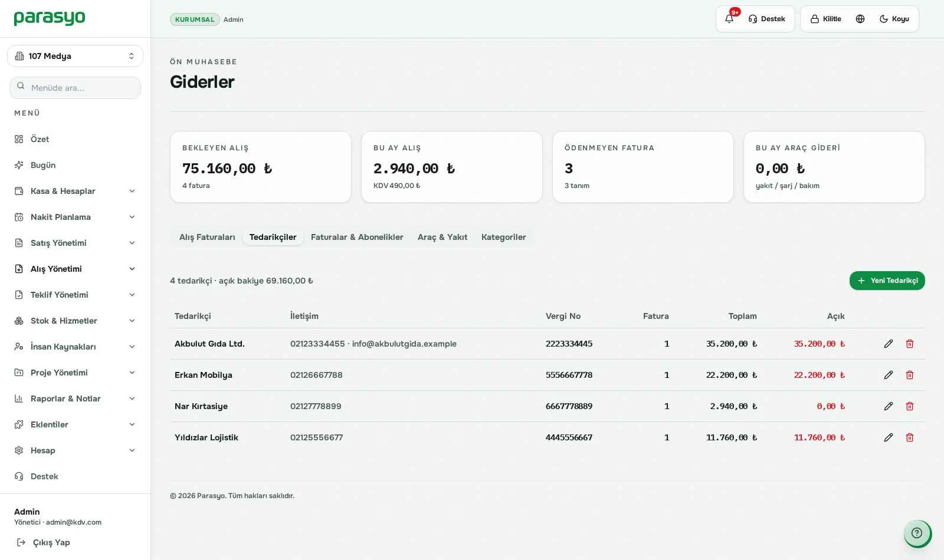The image size is (944, 560).
Task: Expand Satış Yönetimi menu
Action: [75, 243]
